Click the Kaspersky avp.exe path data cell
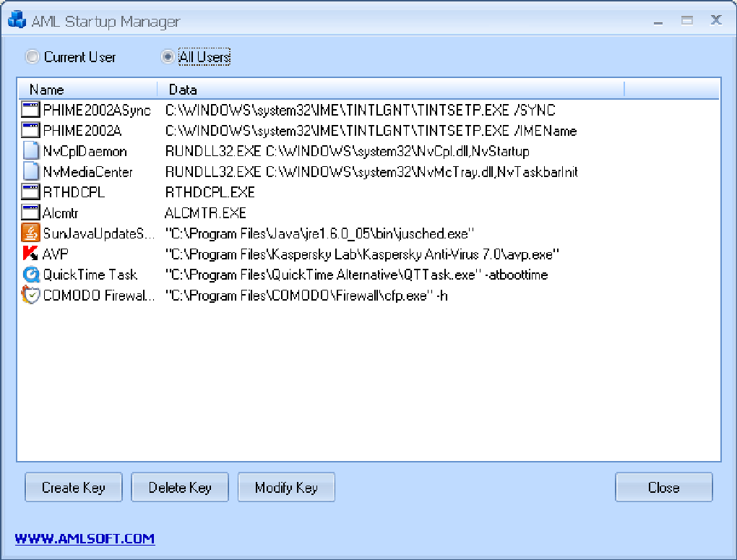Screen dimensions: 737x560 [362, 254]
